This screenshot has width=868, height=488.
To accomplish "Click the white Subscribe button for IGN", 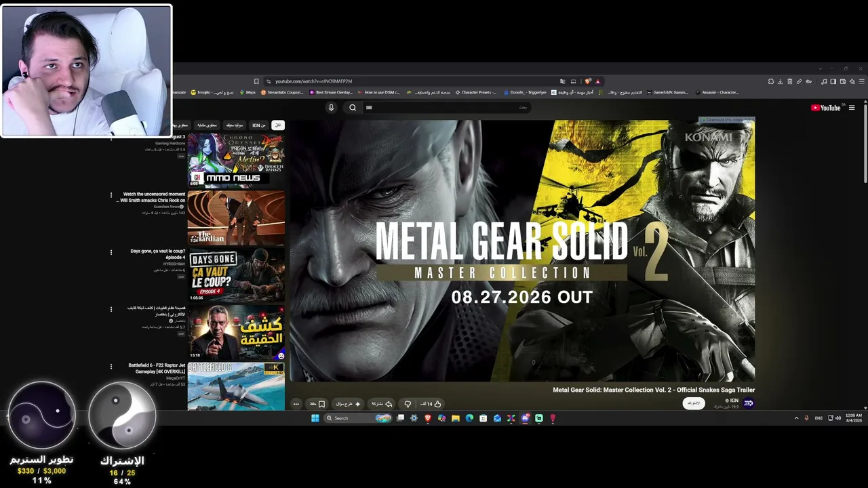I will pos(694,403).
